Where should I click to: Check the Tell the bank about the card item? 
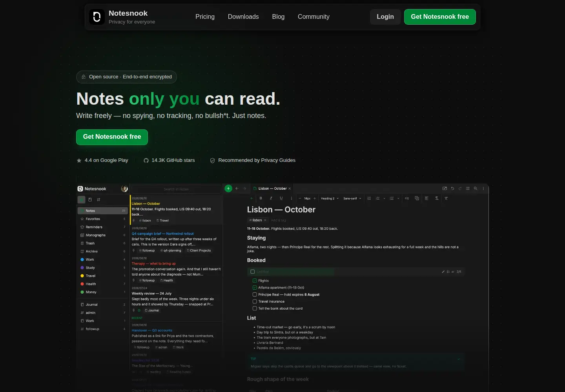pyautogui.click(x=255, y=309)
